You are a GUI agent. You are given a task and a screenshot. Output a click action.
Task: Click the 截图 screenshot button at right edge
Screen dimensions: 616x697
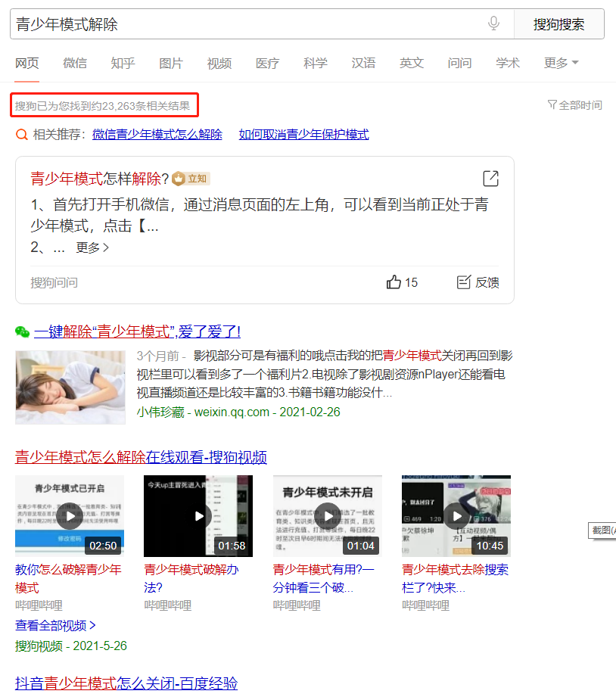[602, 531]
